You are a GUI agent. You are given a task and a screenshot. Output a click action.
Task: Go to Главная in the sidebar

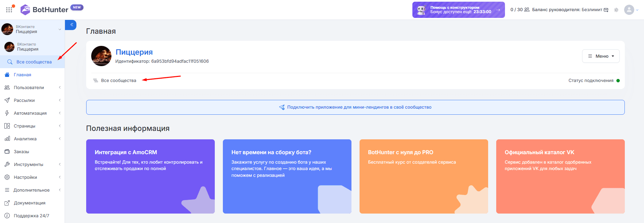(23, 75)
